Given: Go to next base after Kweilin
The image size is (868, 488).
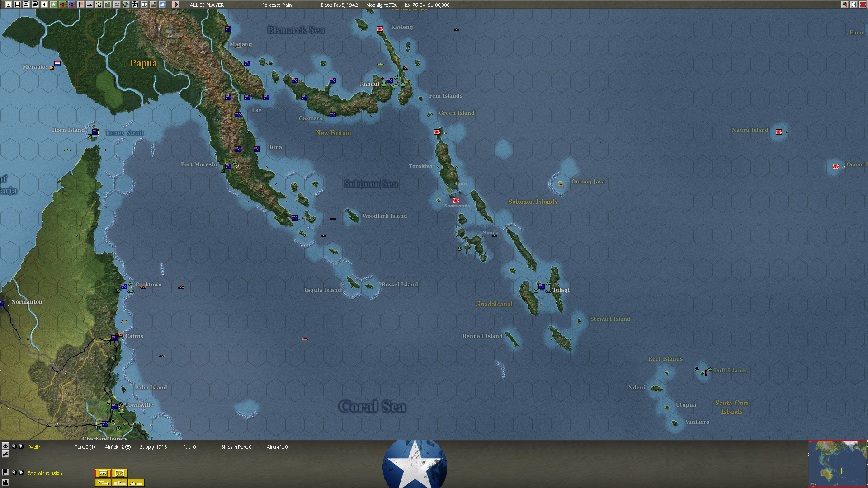Looking at the screenshot, I should (x=21, y=446).
